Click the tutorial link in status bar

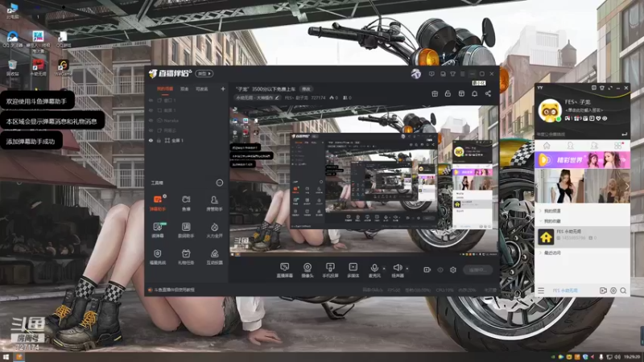click(175, 290)
